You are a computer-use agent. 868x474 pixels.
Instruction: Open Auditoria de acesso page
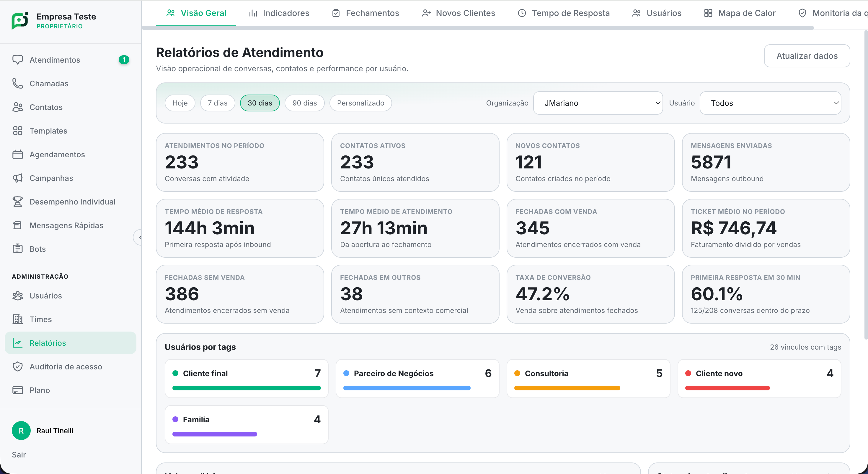tap(71, 366)
